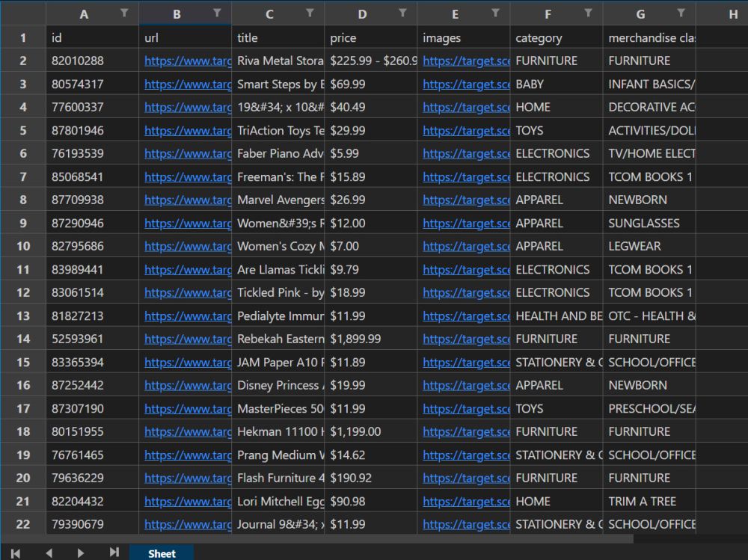Open filter icon in column D header
Image resolution: width=748 pixels, height=560 pixels.
pos(402,13)
